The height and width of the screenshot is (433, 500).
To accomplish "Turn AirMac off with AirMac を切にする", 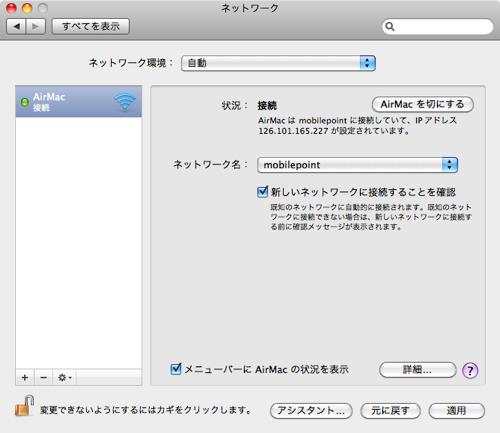I will pos(423,104).
